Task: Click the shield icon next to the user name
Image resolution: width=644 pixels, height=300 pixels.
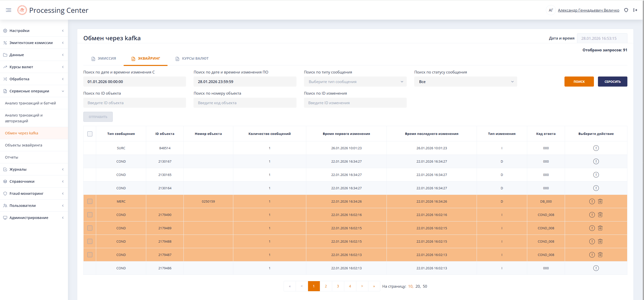Action: coord(626,10)
